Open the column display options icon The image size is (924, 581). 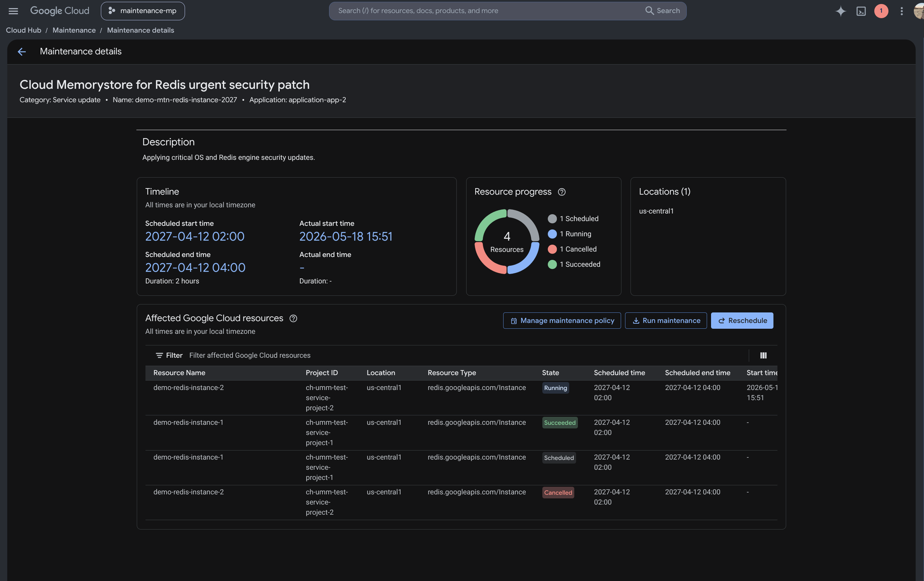pos(763,356)
